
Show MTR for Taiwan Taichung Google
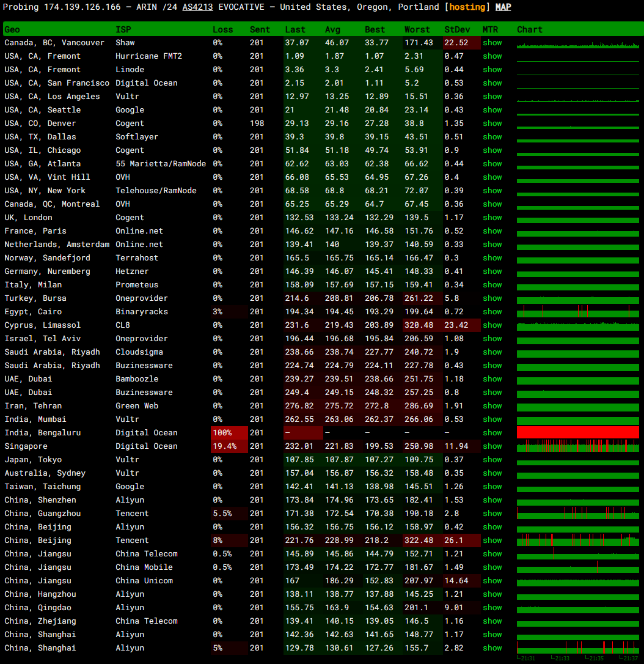coord(492,487)
